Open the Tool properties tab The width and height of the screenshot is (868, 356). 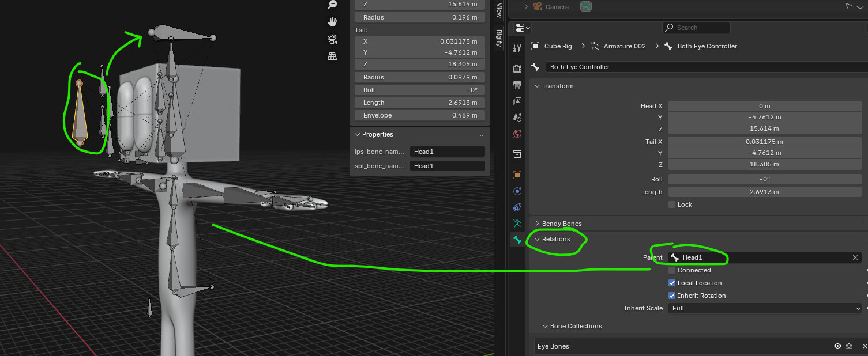click(517, 48)
